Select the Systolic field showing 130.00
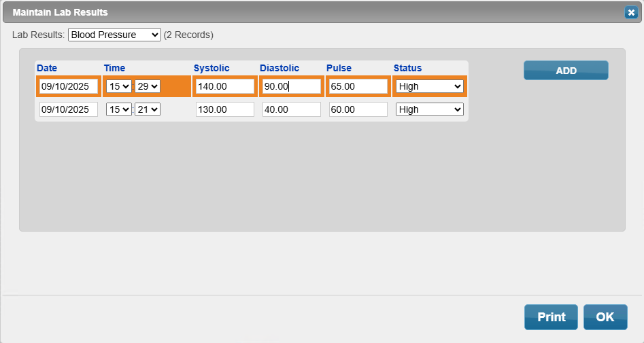 tap(224, 109)
